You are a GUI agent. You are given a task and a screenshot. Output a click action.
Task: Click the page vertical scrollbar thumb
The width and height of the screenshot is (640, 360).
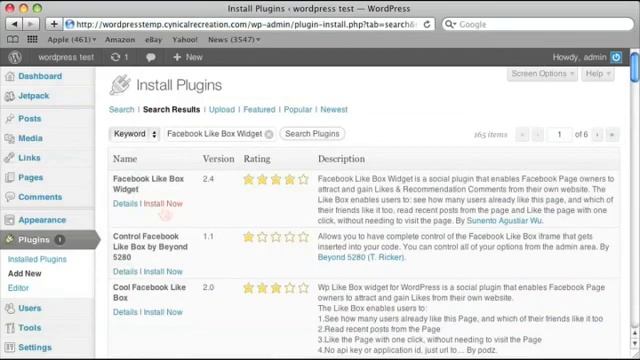tap(634, 67)
